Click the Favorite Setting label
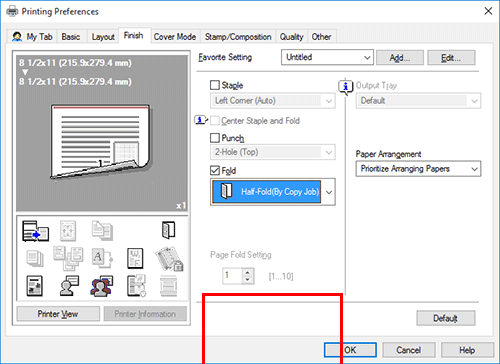 (225, 57)
